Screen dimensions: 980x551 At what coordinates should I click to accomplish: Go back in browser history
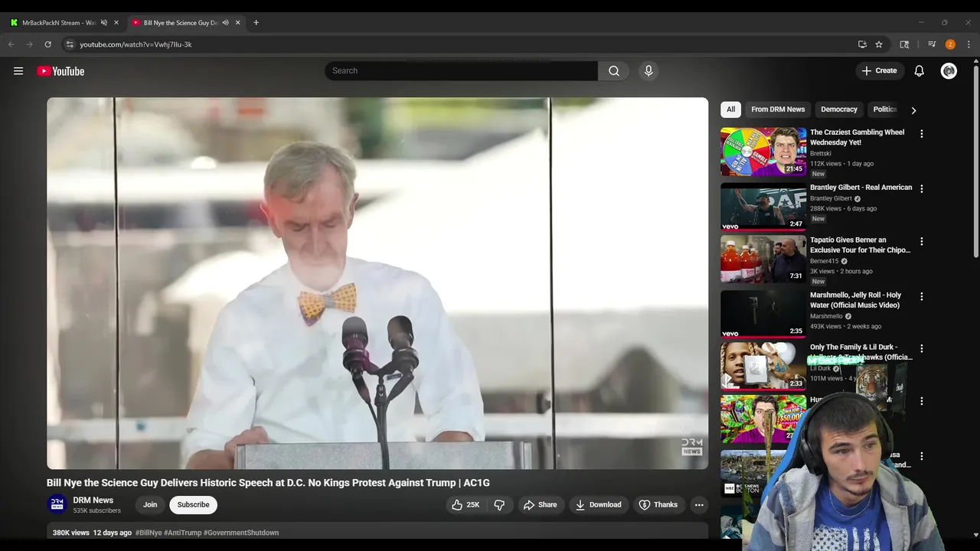(x=11, y=44)
